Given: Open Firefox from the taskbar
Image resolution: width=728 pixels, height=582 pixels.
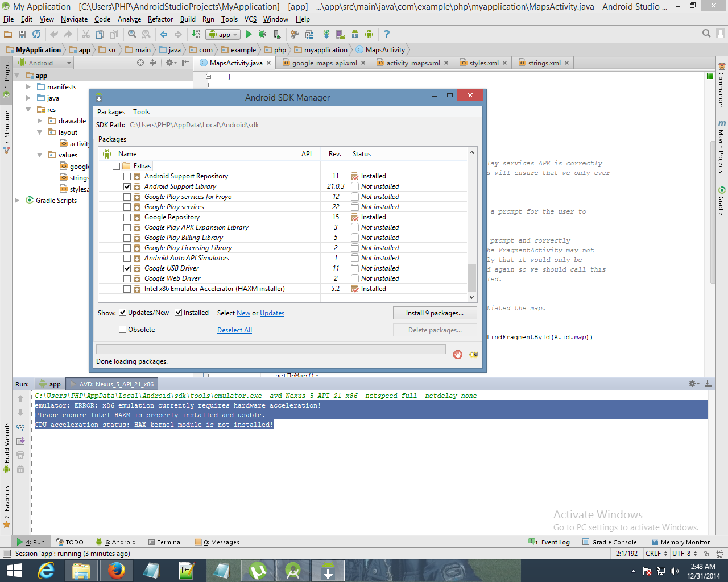Looking at the screenshot, I should (x=116, y=570).
